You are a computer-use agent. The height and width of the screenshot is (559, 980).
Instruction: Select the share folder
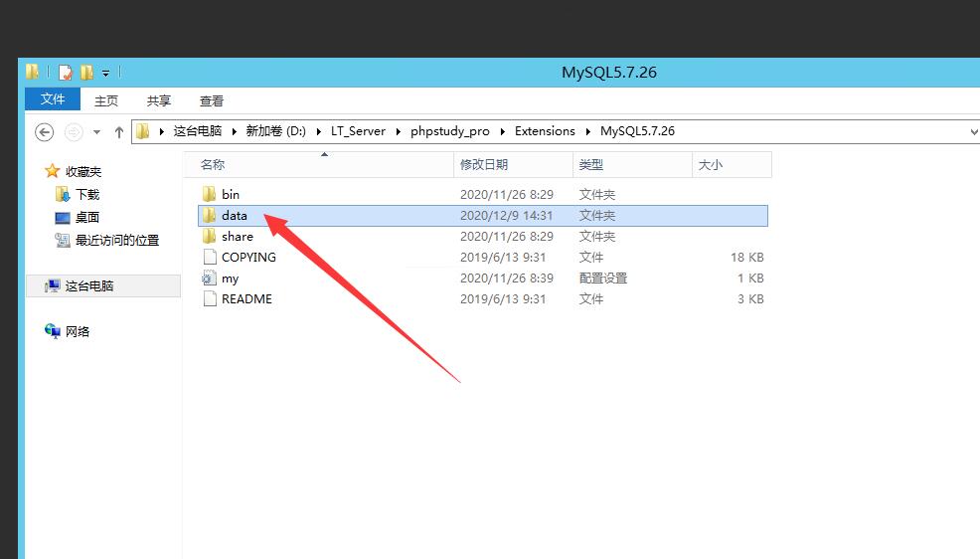coord(237,236)
